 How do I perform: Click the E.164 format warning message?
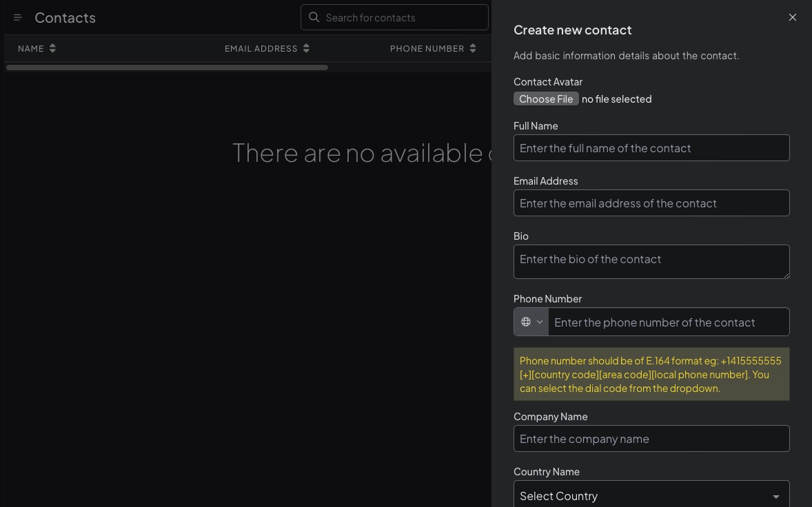click(x=651, y=374)
